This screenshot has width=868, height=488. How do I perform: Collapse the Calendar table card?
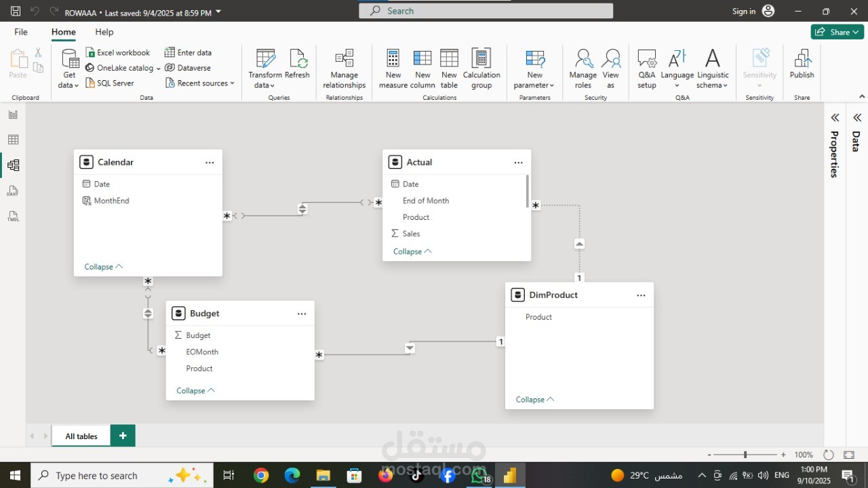point(103,267)
